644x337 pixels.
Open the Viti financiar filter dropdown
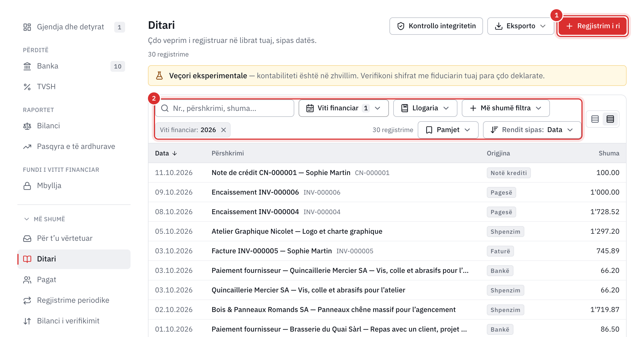(343, 108)
